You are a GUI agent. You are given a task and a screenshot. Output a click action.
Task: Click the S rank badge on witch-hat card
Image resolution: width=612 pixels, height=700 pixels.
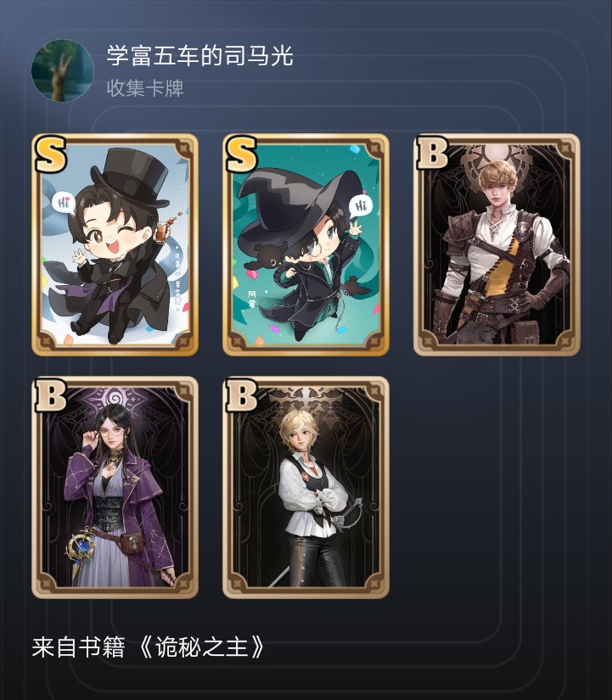242,154
